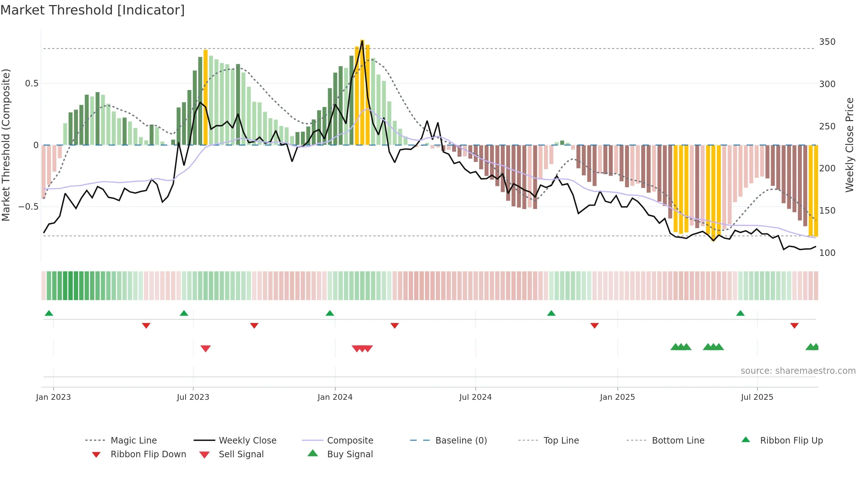Click the single yellow bar in July 2023
The image size is (868, 488).
point(205,97)
